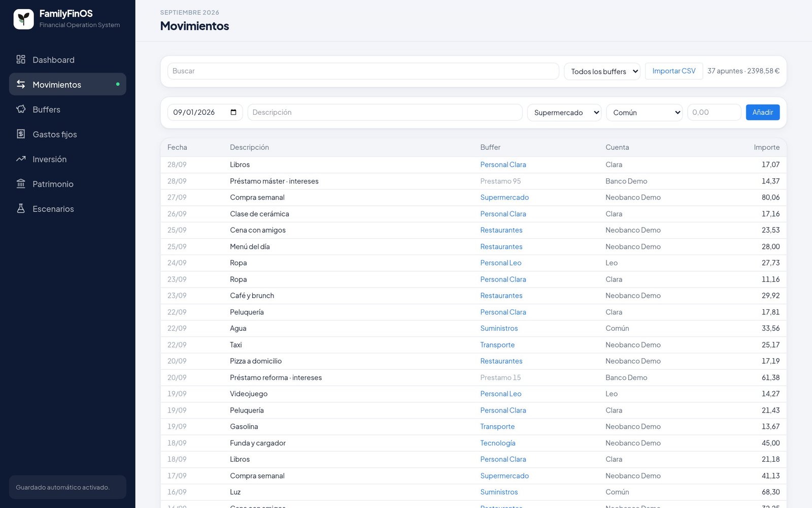Screen dimensions: 812x508
Task: Open Personal Clara link in 23/09 Ropa row
Action: (503, 279)
